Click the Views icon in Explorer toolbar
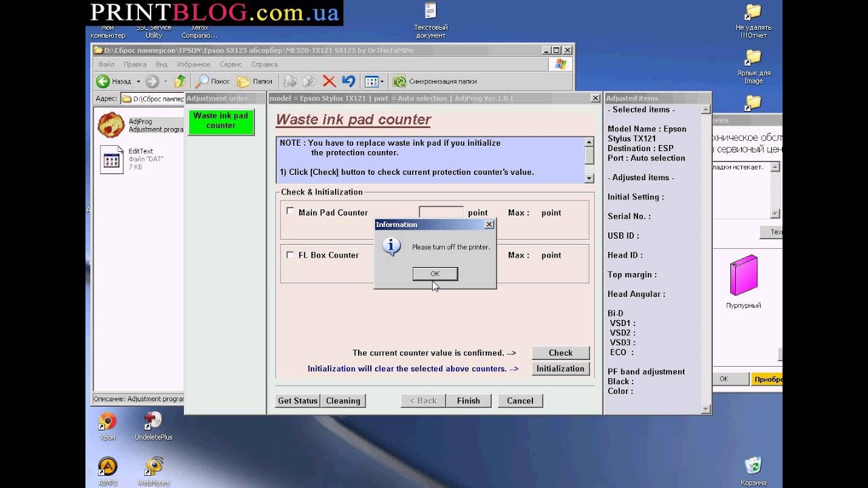868x488 pixels. (371, 81)
